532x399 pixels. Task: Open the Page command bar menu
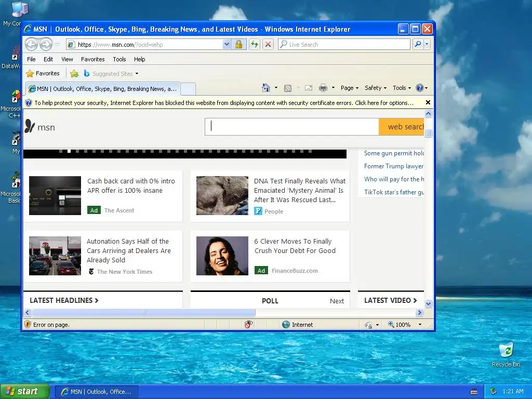click(350, 88)
